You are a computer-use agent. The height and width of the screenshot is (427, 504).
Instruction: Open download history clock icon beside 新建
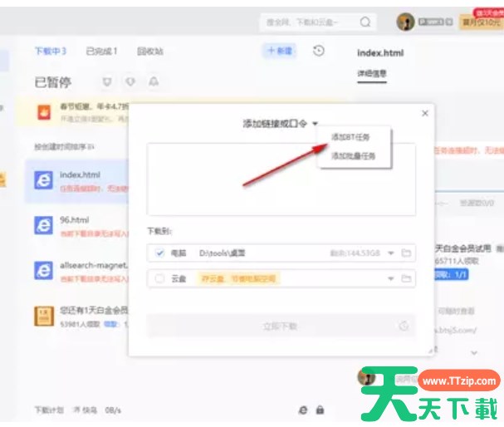click(x=319, y=51)
